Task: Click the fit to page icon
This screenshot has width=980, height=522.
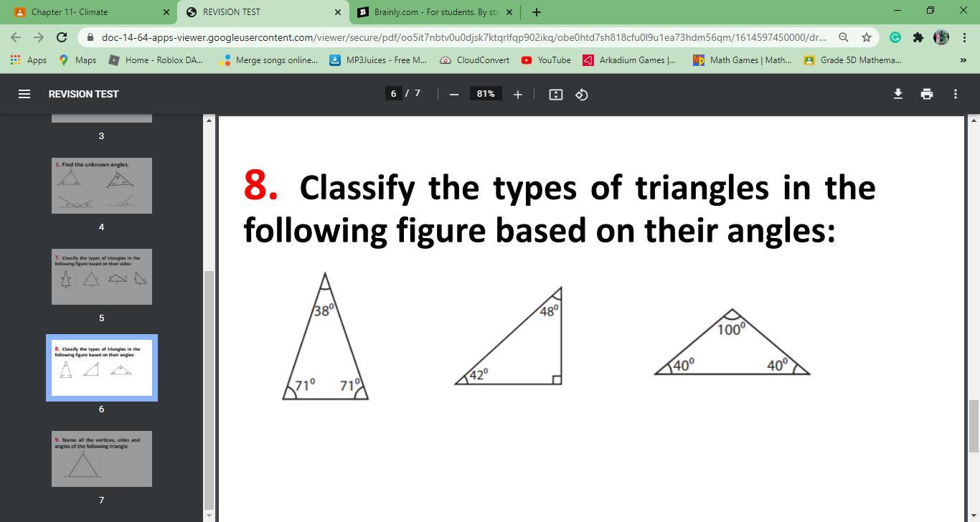Action: click(555, 94)
